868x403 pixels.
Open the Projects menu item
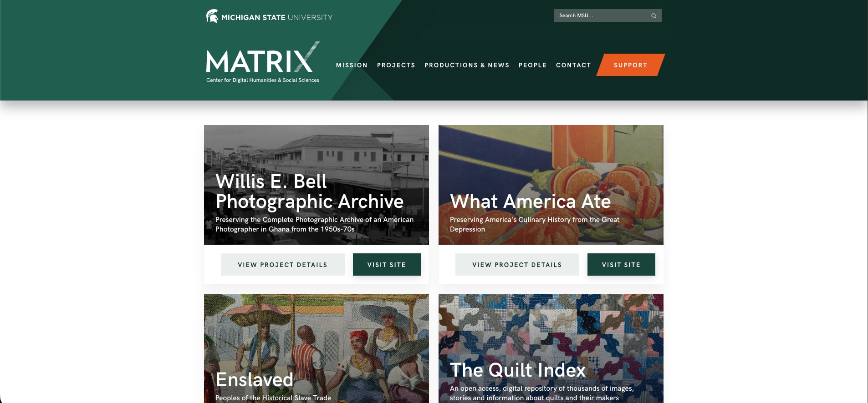(x=396, y=65)
